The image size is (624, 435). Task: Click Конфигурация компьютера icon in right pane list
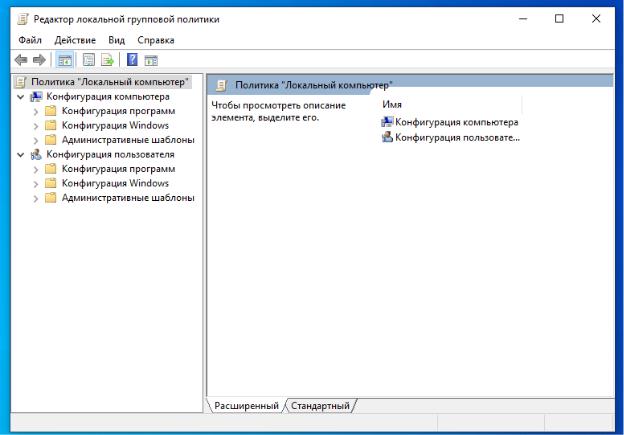tap(387, 122)
